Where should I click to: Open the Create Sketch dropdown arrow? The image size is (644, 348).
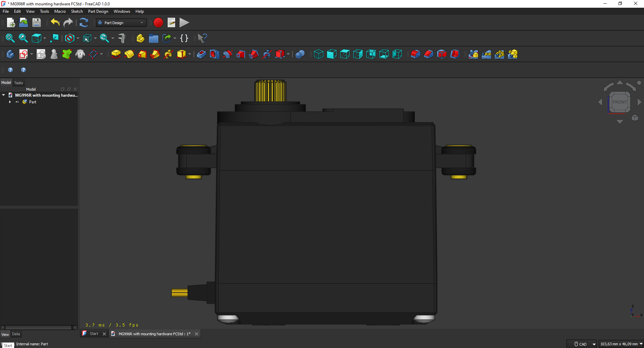pos(32,54)
